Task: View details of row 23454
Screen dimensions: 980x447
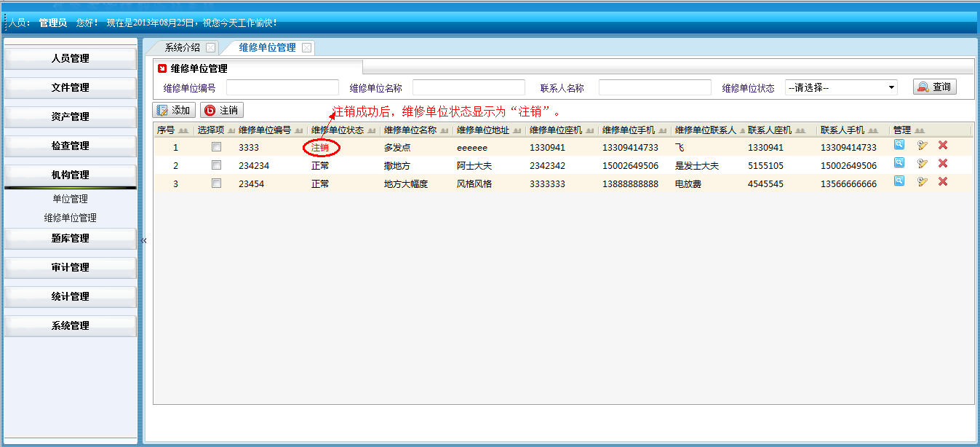Action: coord(899,181)
